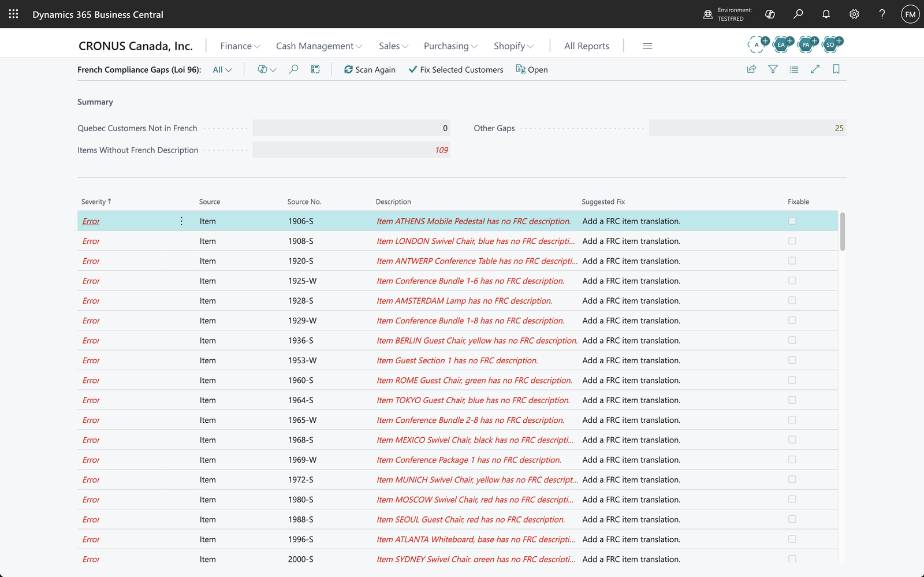Search the list with magnifier icon

(293, 69)
